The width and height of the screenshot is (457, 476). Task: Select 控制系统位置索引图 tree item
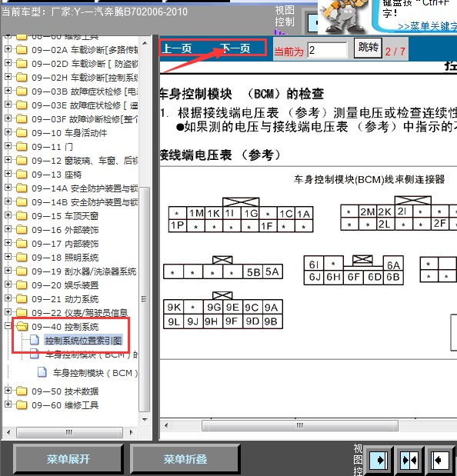(84, 341)
